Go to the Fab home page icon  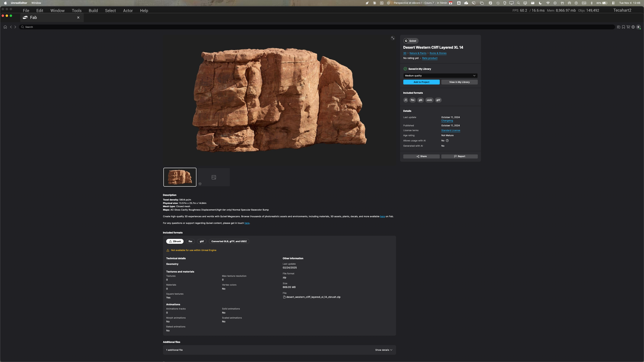[5, 27]
